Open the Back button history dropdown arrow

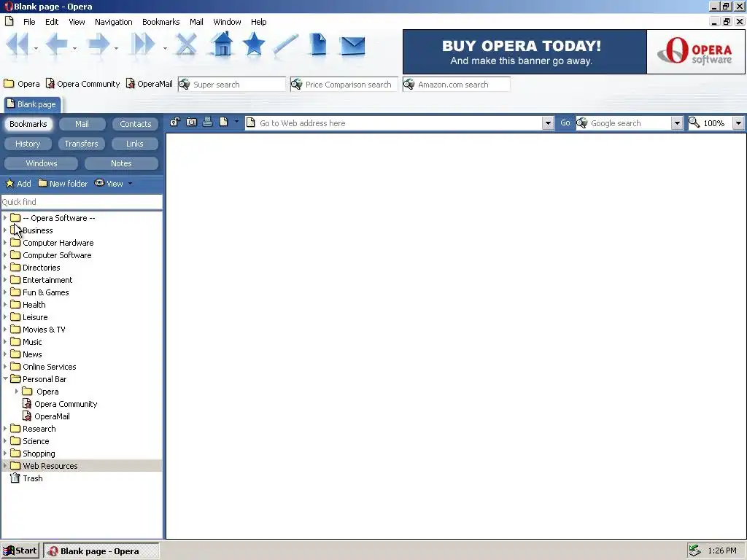[75, 48]
